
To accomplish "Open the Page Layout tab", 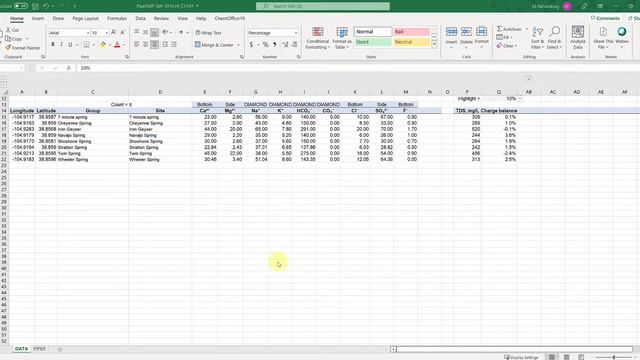I will 86,19.
